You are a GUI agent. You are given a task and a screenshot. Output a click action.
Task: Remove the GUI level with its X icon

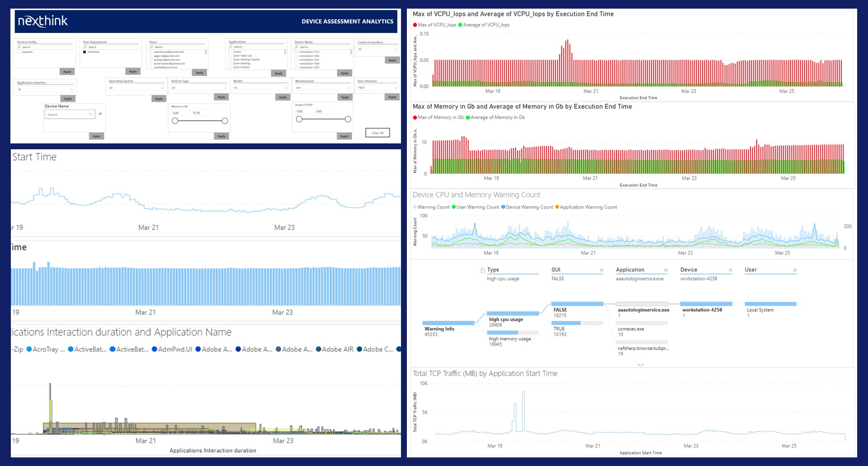[601, 271]
